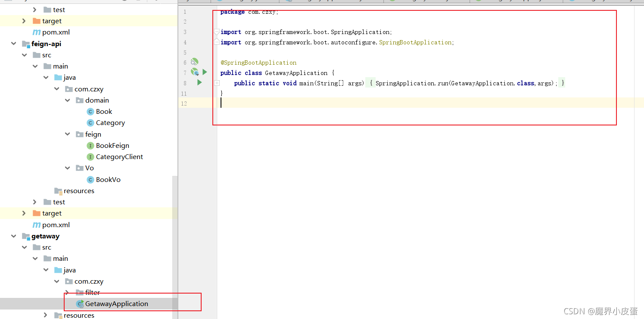
Task: Click the SpringApplication import on line 3
Action: pos(306,32)
